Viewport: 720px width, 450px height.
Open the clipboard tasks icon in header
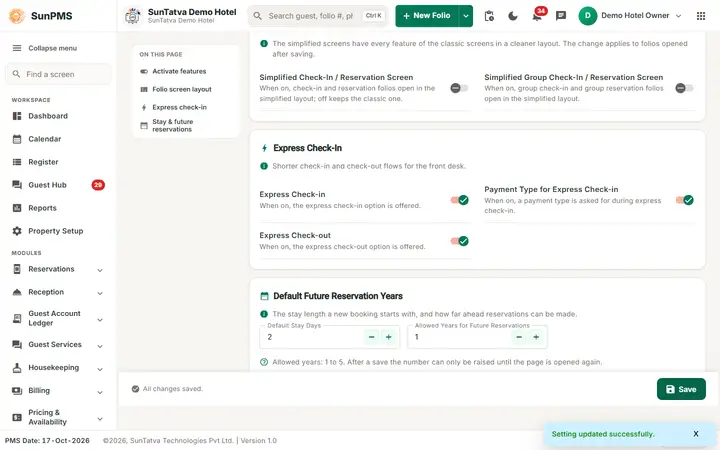coord(489,16)
